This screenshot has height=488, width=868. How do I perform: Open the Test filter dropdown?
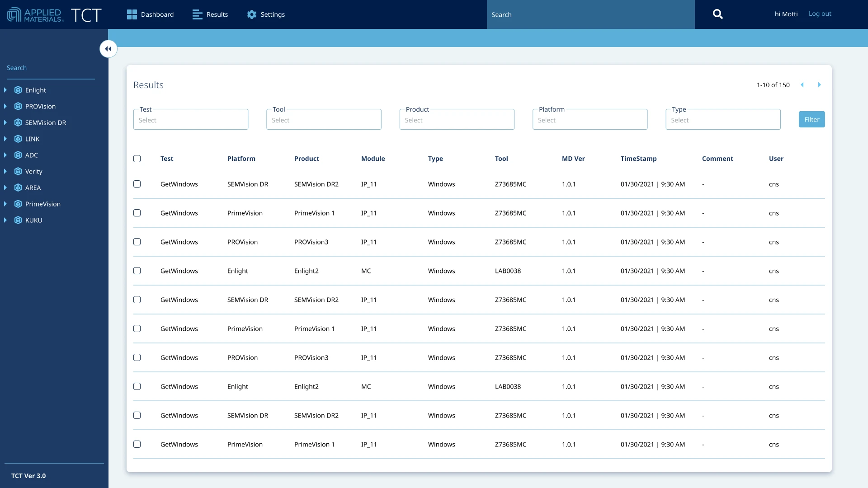point(190,120)
